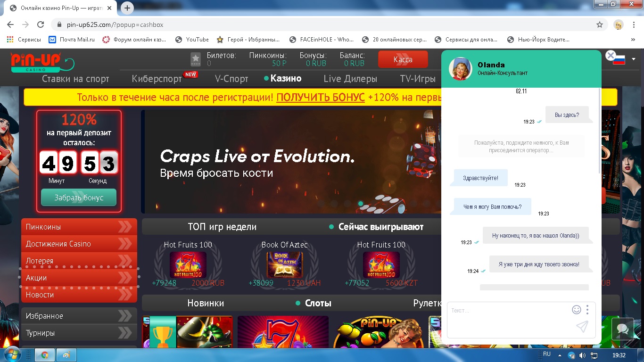Viewport: 644px width, 362px height.
Task: Click active green banner carousel dot
Action: [360, 204]
